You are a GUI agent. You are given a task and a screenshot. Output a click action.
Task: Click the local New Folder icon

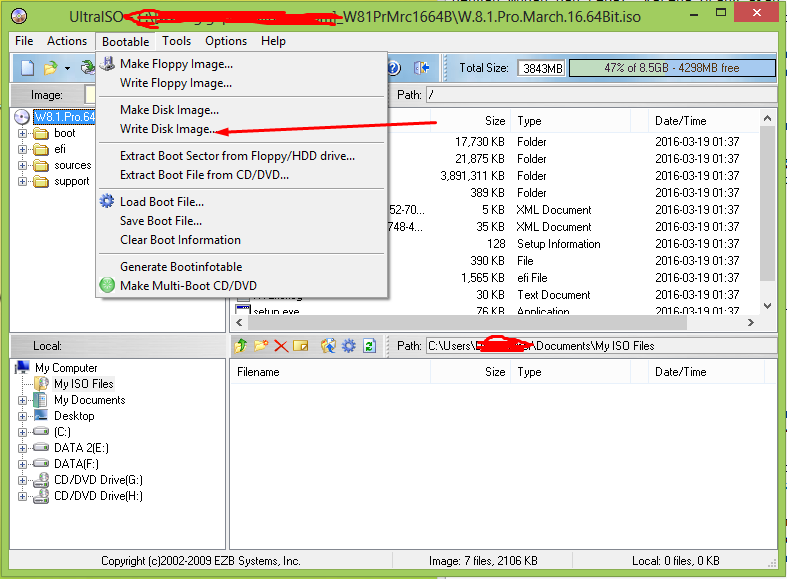pos(261,346)
